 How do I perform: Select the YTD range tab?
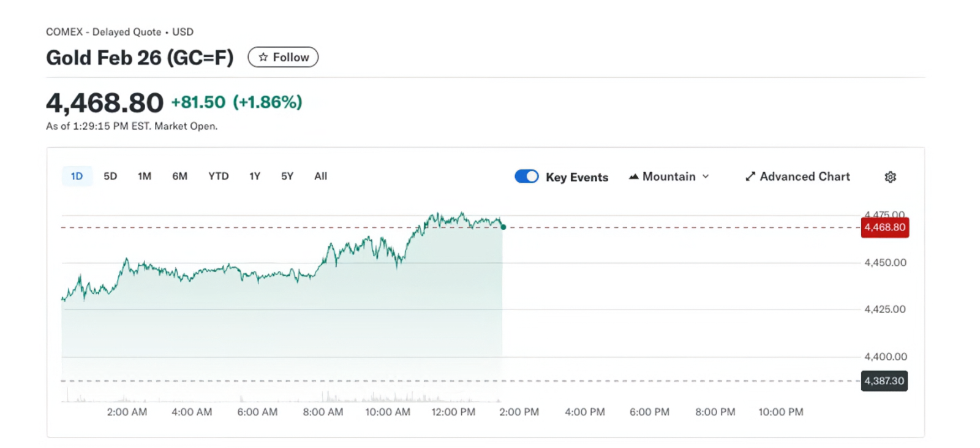[218, 177]
